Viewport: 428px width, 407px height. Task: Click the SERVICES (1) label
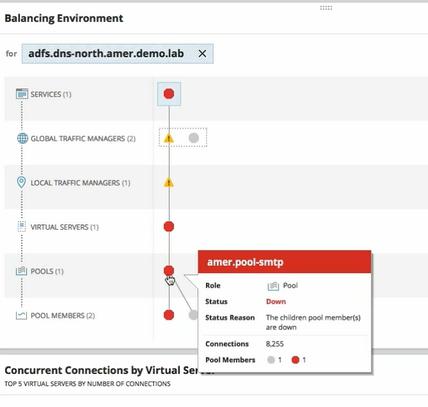point(51,94)
